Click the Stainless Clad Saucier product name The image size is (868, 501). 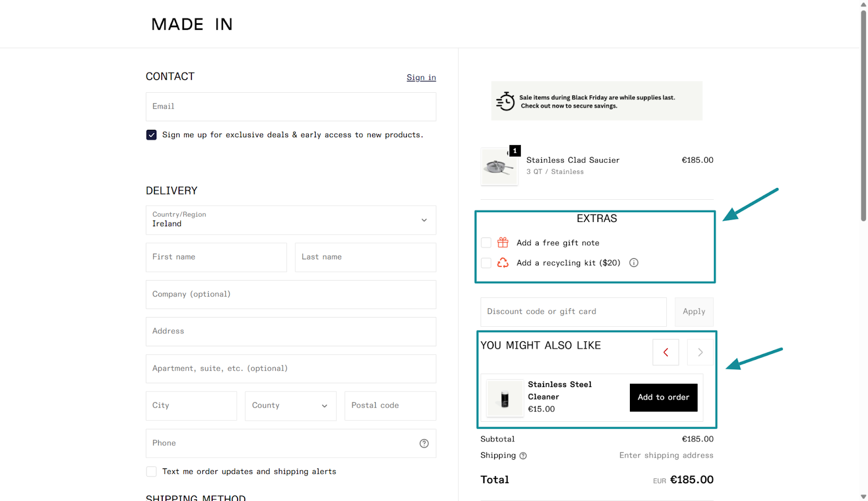tap(573, 160)
